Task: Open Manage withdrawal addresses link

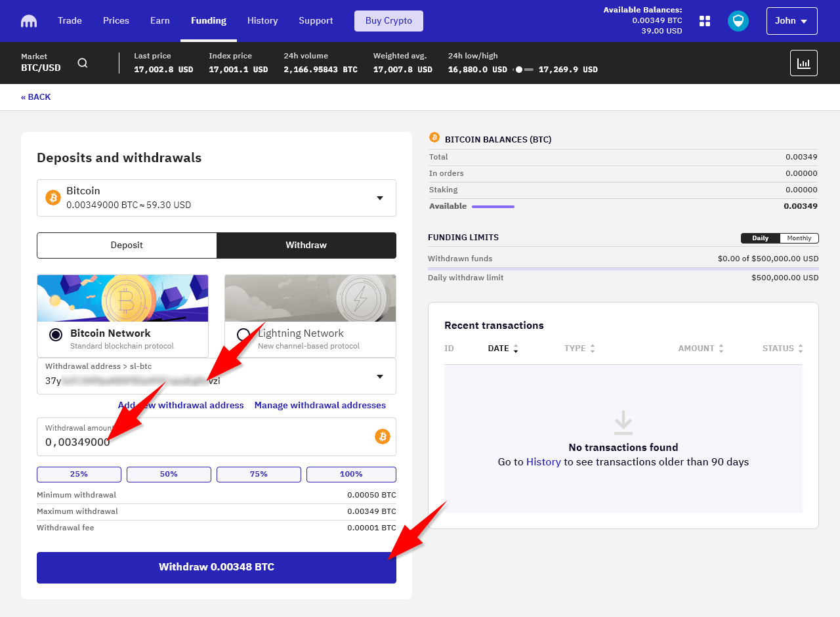Action: click(320, 406)
